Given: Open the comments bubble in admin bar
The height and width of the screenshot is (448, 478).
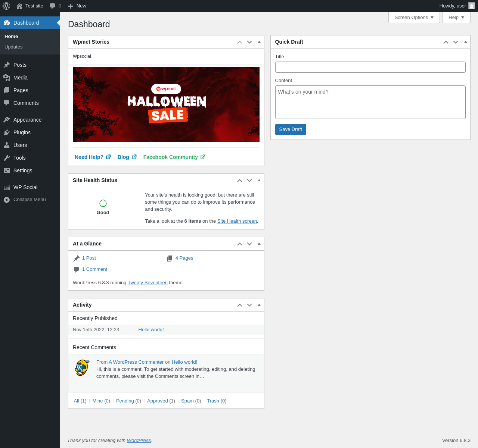Looking at the screenshot, I should click(x=53, y=6).
